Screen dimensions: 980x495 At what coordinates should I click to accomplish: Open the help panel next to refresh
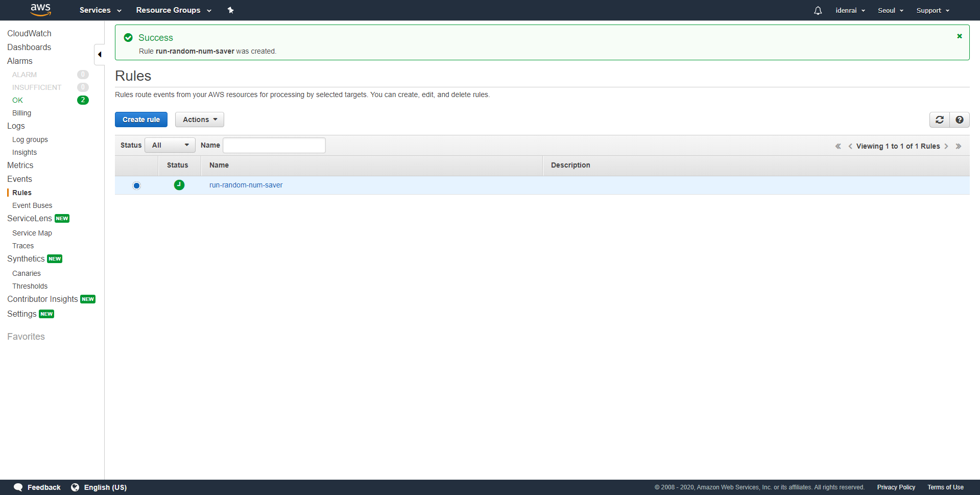(960, 120)
